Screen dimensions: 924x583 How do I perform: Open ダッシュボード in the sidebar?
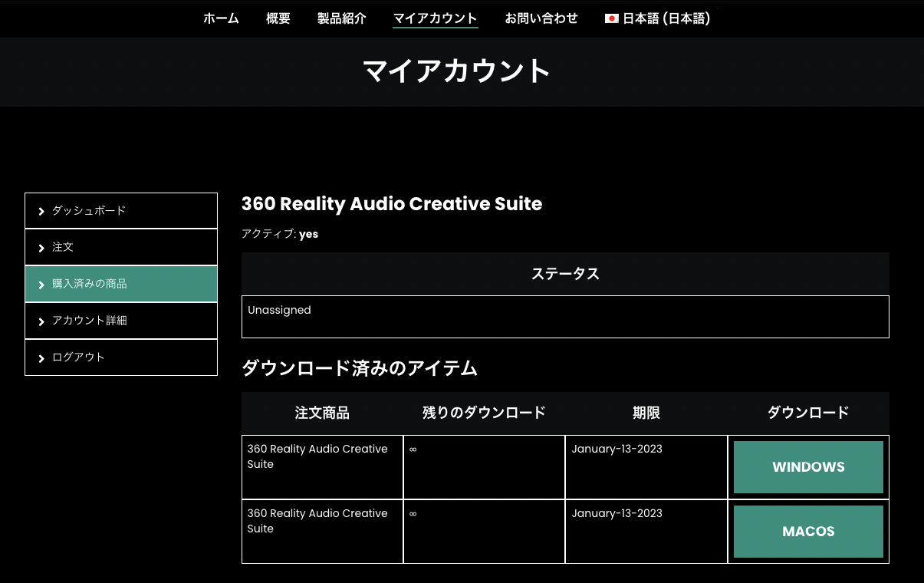point(121,210)
